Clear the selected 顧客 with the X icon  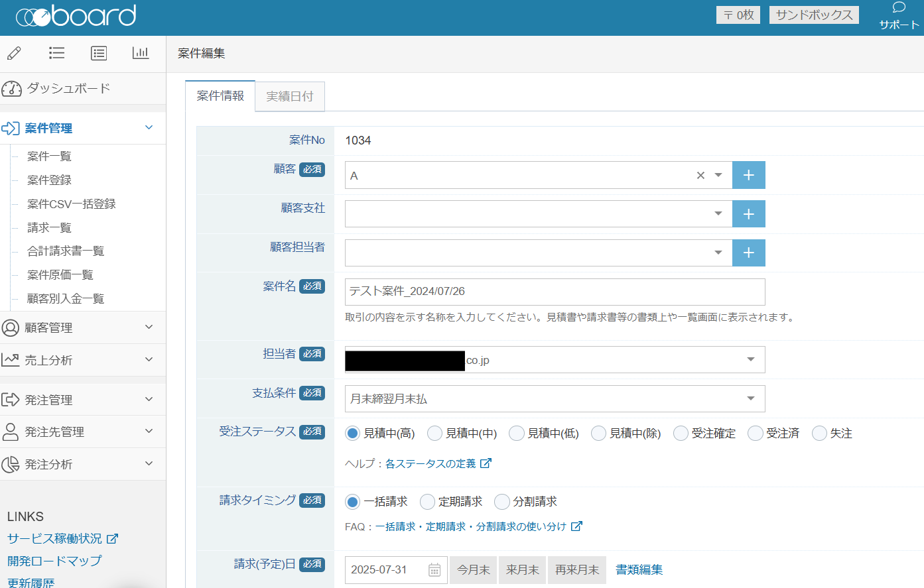[700, 176]
